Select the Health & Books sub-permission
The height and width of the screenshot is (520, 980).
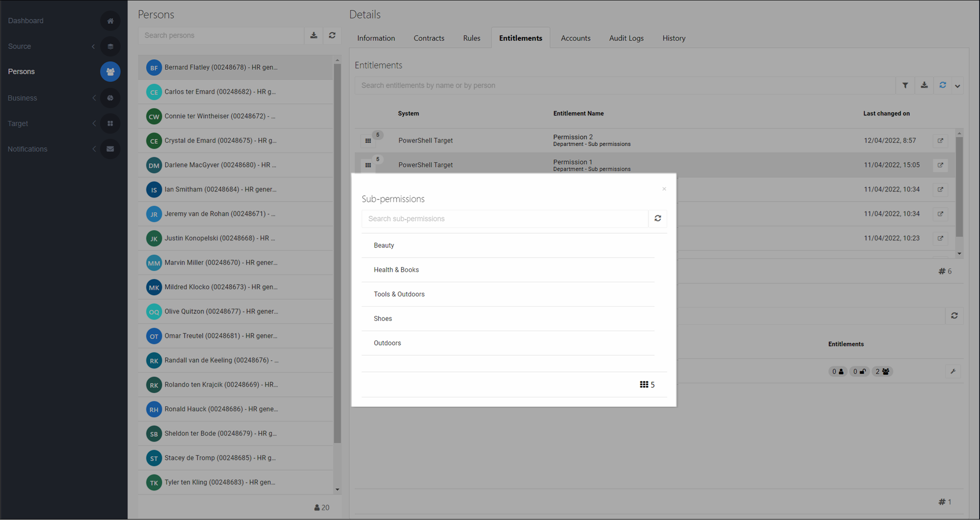coord(396,270)
